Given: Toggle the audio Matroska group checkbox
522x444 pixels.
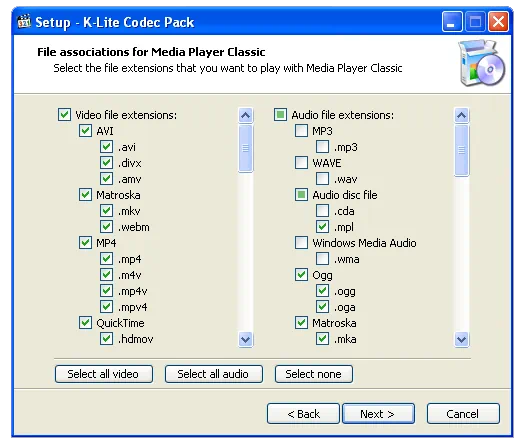Looking at the screenshot, I should pyautogui.click(x=301, y=323).
